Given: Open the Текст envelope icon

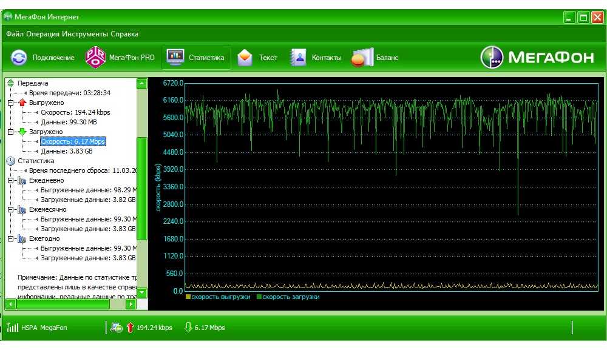Looking at the screenshot, I should click(x=245, y=58).
